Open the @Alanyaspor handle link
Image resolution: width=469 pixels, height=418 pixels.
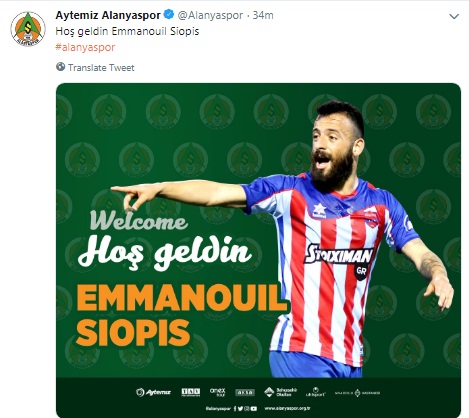(210, 15)
